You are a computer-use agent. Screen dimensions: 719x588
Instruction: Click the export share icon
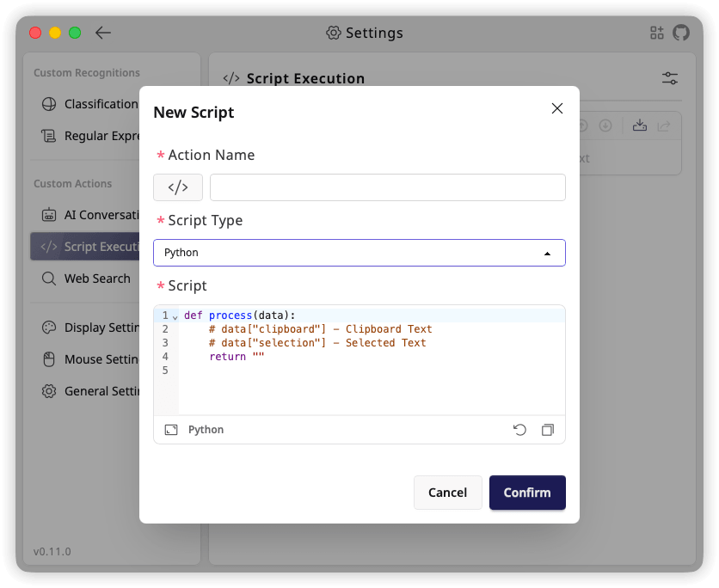tap(663, 126)
